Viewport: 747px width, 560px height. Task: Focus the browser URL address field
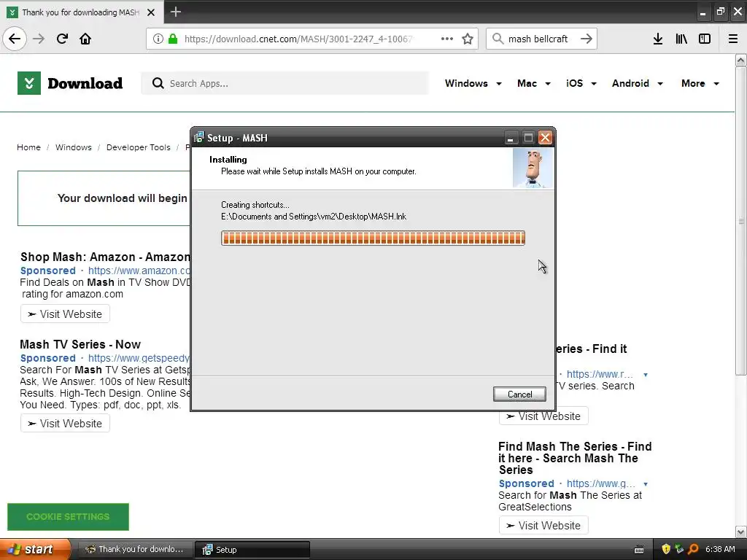point(298,39)
